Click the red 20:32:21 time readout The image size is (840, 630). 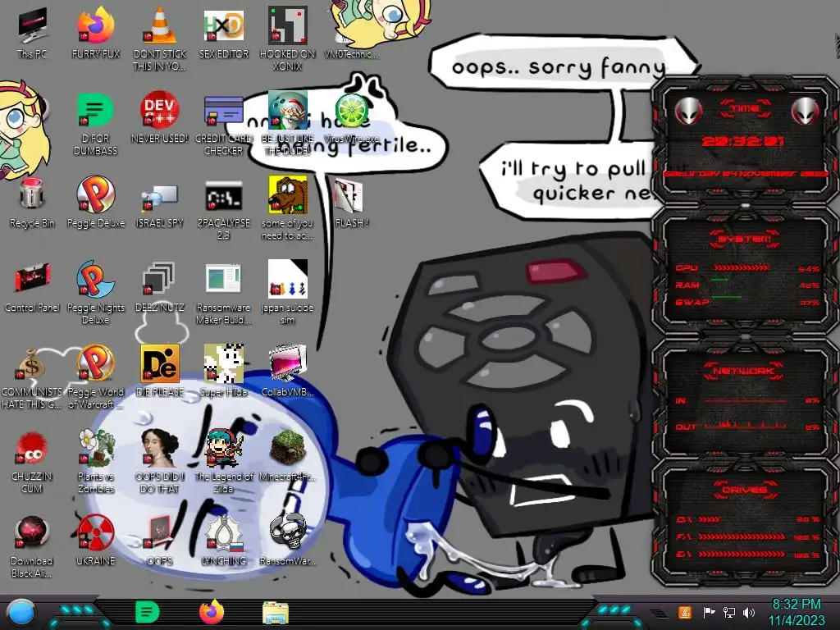[742, 141]
